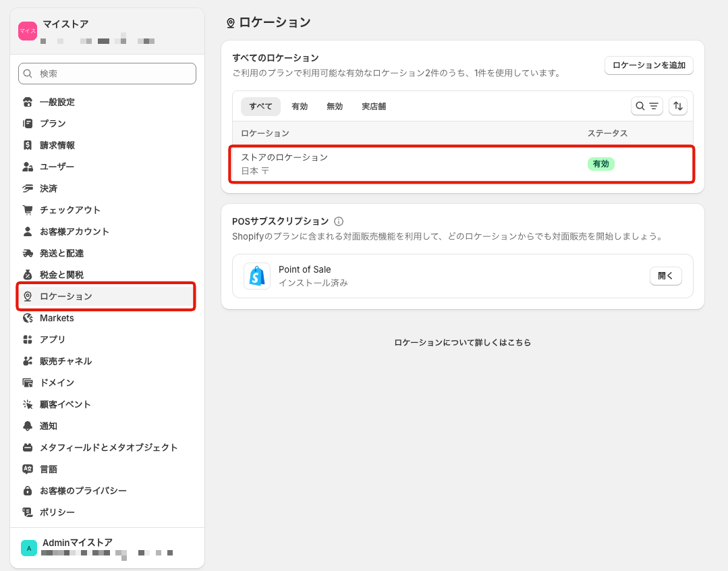Open the 発送と配達 settings icon
Viewport: 728px width, 571px height.
pos(27,252)
